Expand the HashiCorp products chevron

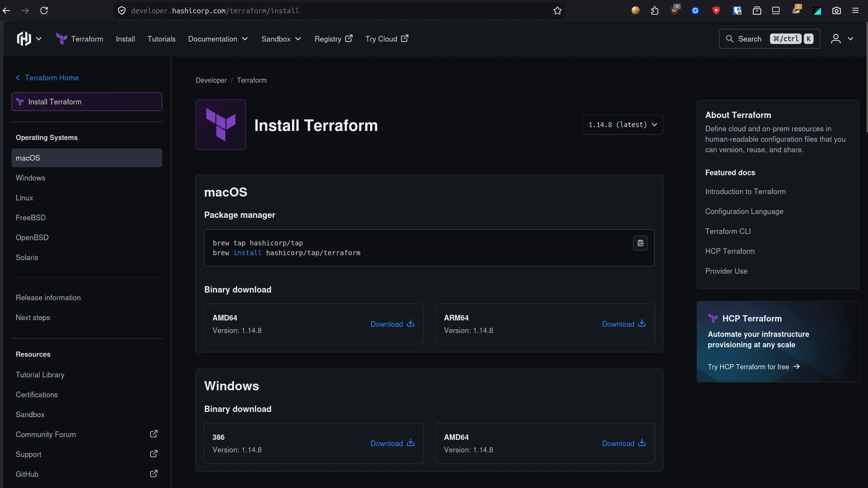click(39, 39)
